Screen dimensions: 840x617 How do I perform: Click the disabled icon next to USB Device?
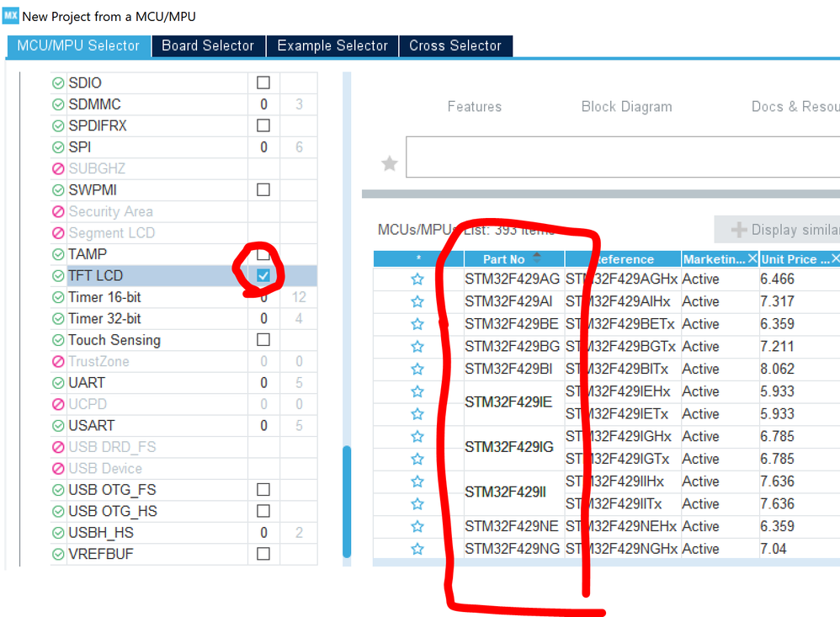tap(58, 469)
